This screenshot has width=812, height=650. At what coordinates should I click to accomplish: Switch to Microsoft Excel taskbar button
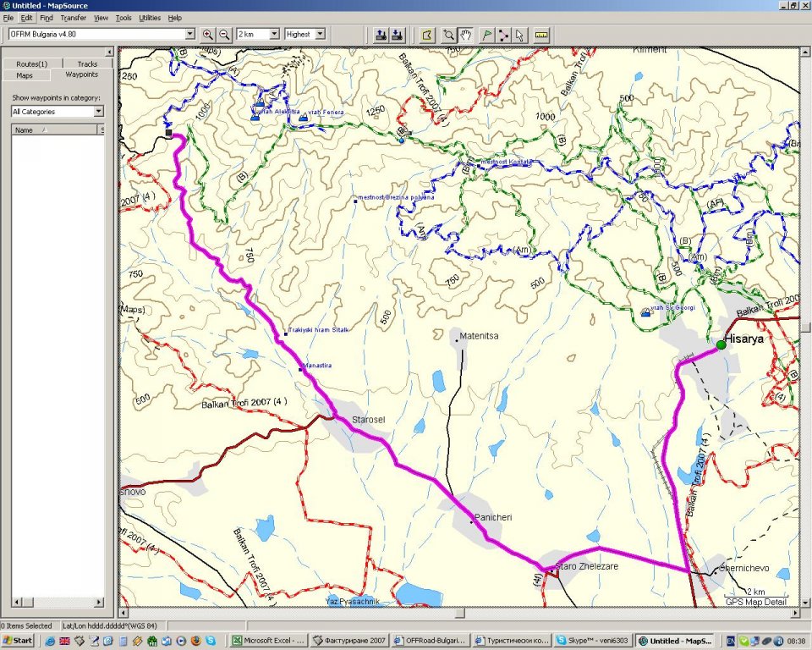[268, 641]
